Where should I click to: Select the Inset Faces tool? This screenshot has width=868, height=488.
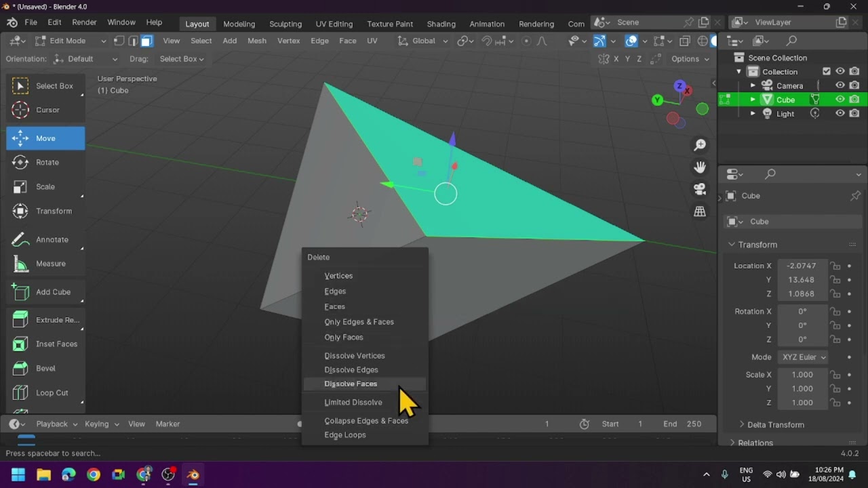click(45, 344)
